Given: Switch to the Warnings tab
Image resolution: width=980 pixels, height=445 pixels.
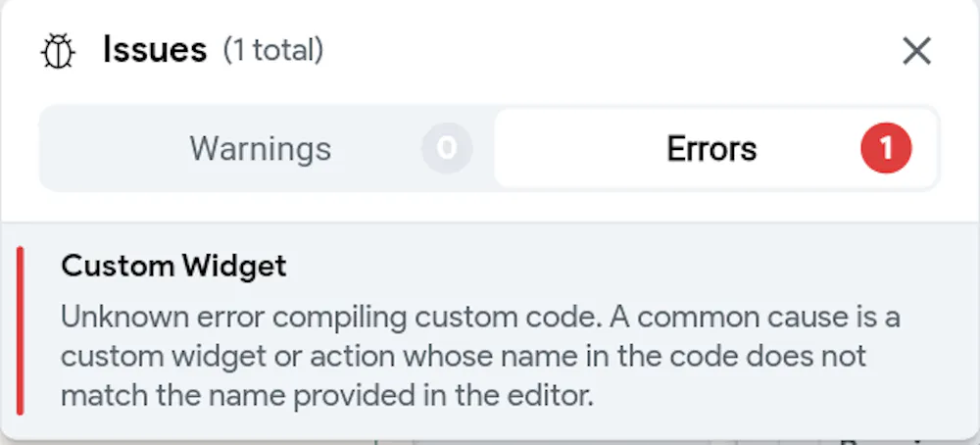Looking at the screenshot, I should pos(261,149).
